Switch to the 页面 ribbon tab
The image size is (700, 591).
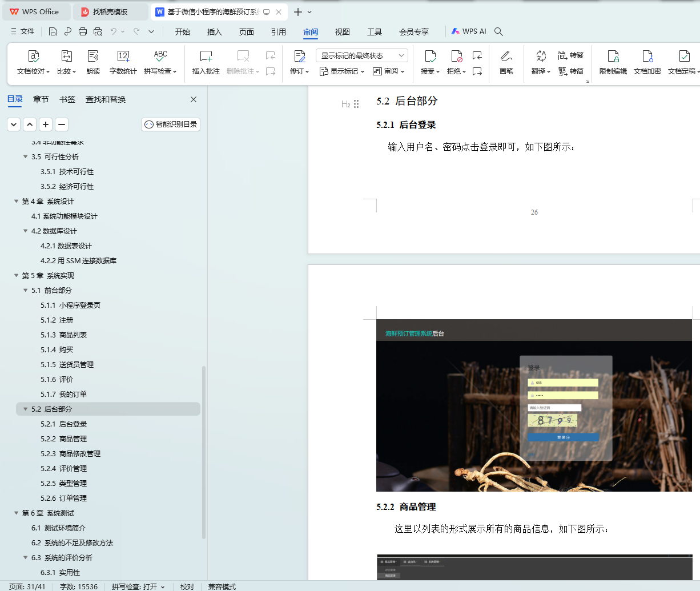[x=247, y=31]
